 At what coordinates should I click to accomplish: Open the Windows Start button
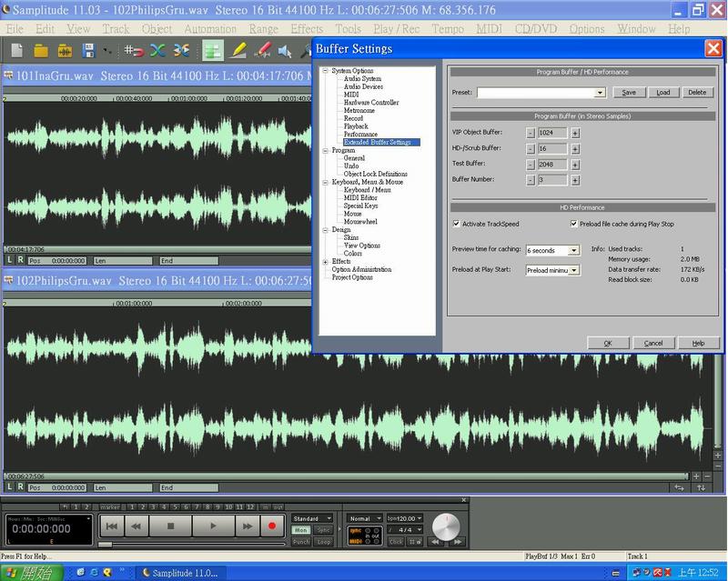[x=31, y=573]
